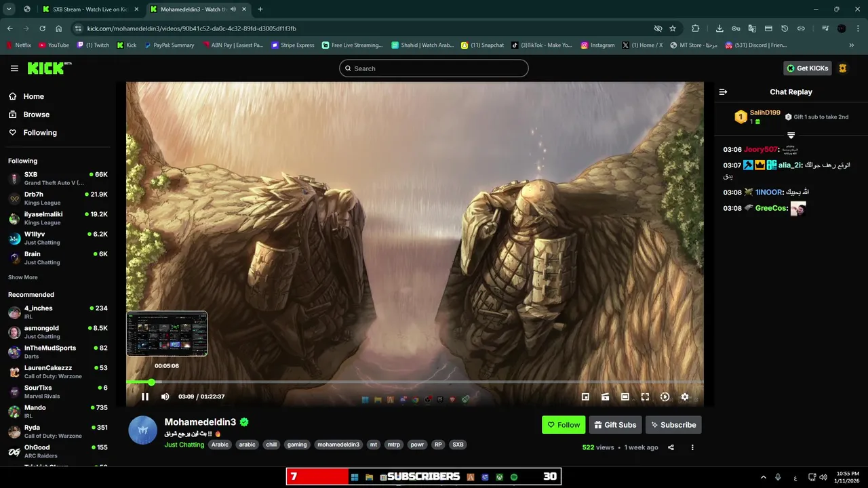
Task: Open Instagram bookmark
Action: (597, 45)
